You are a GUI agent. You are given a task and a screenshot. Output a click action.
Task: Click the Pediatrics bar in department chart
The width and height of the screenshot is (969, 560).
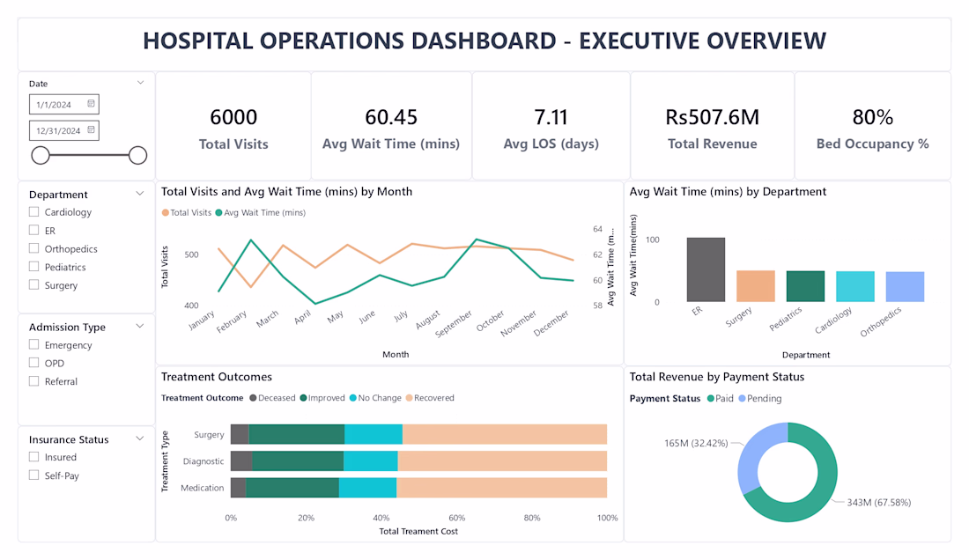[x=805, y=286]
